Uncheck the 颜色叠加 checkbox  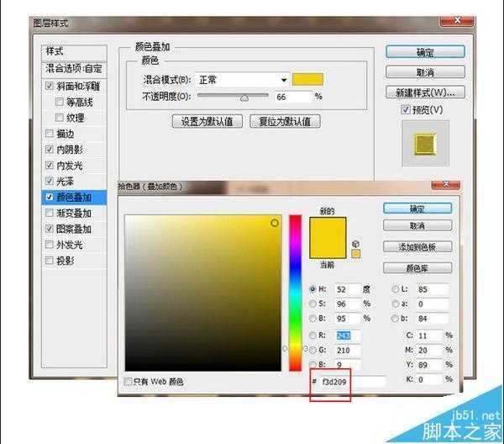50,197
